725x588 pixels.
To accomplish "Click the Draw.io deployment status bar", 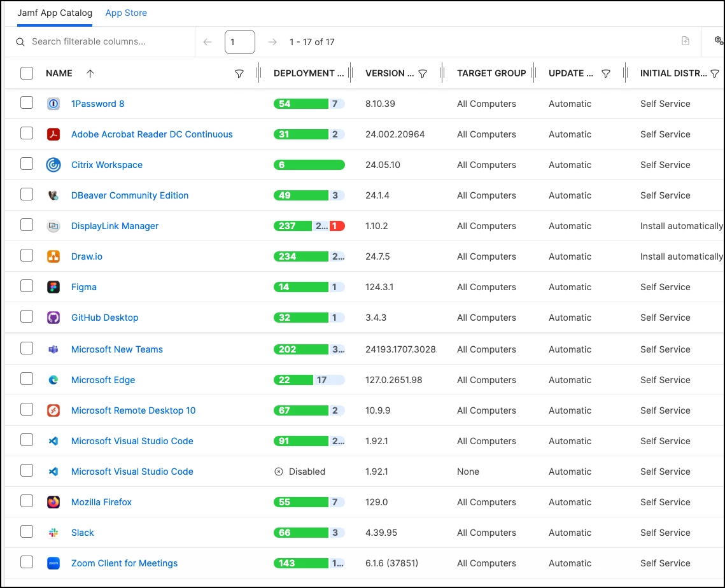I will coord(309,256).
